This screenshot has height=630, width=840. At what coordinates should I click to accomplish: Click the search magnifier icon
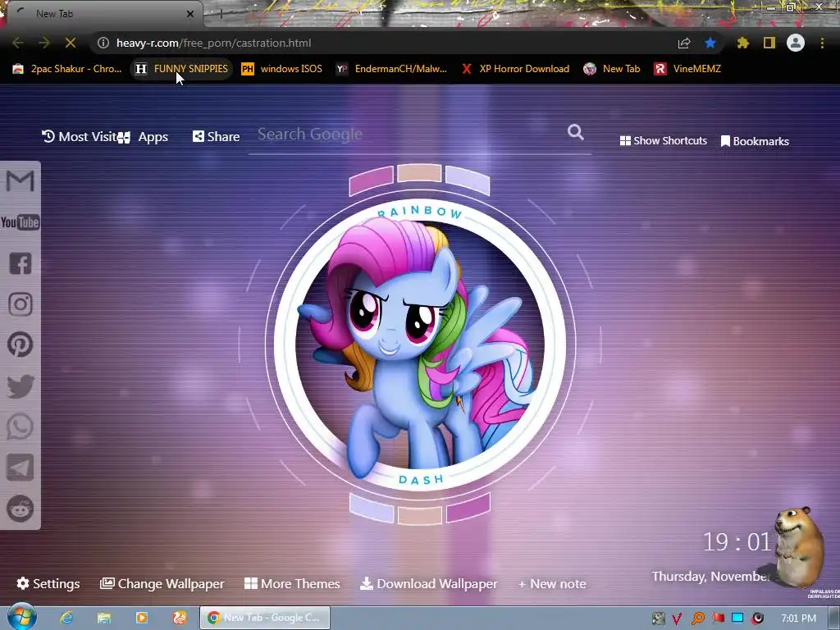575,132
